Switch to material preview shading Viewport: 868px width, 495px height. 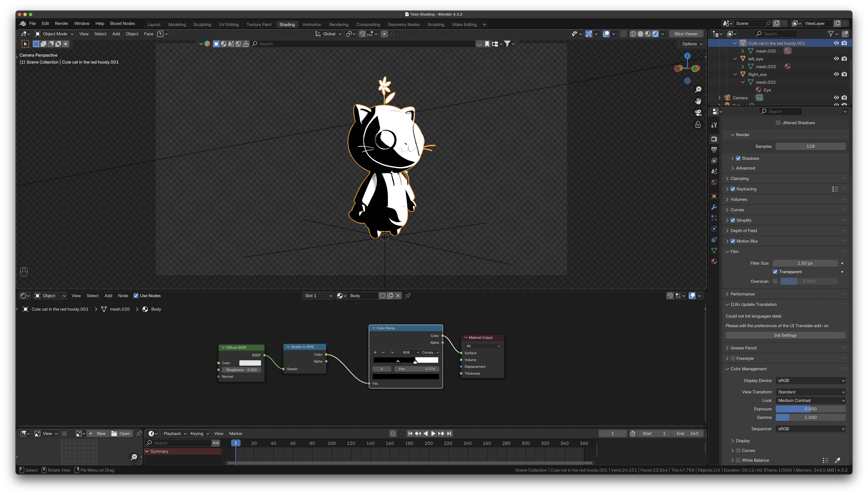[648, 34]
